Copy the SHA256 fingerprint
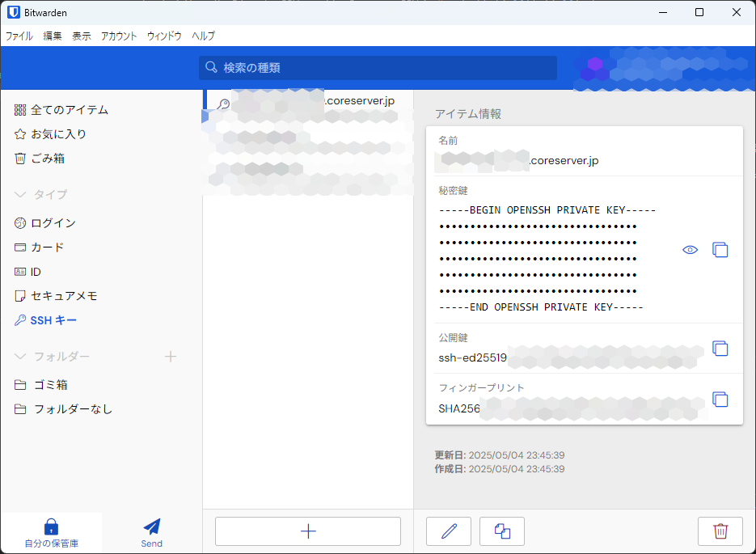 720,399
